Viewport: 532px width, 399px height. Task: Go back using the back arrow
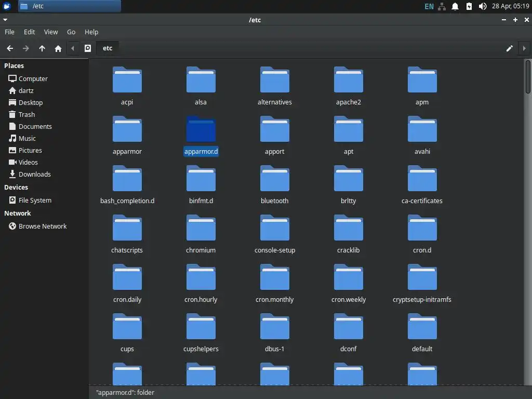tap(10, 48)
